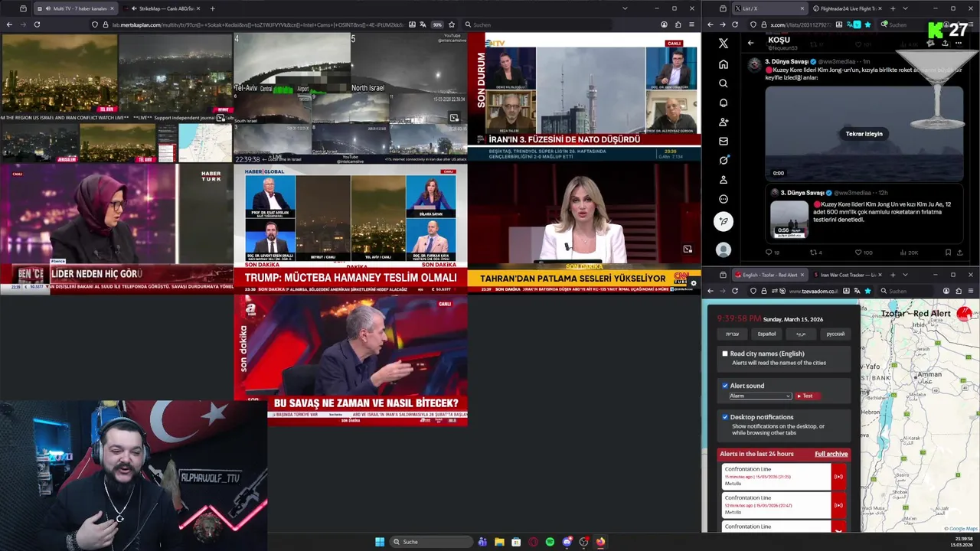Click sound icon on second Metulla alert
The image size is (980, 551).
click(x=838, y=505)
